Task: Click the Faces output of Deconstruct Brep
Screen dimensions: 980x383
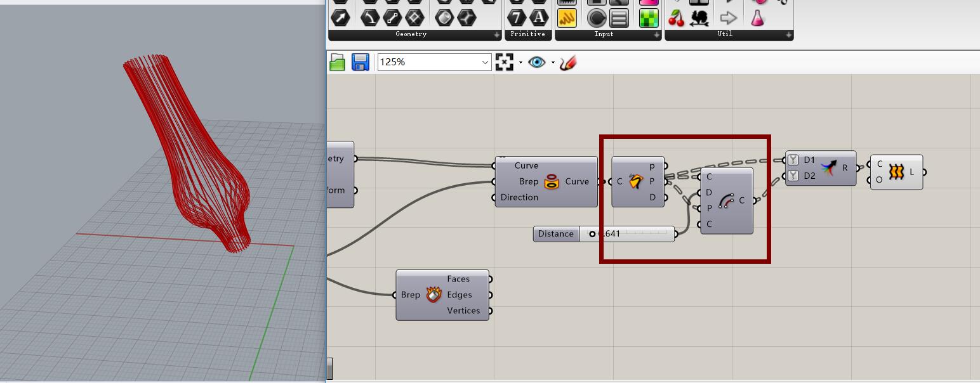Action: [x=458, y=279]
